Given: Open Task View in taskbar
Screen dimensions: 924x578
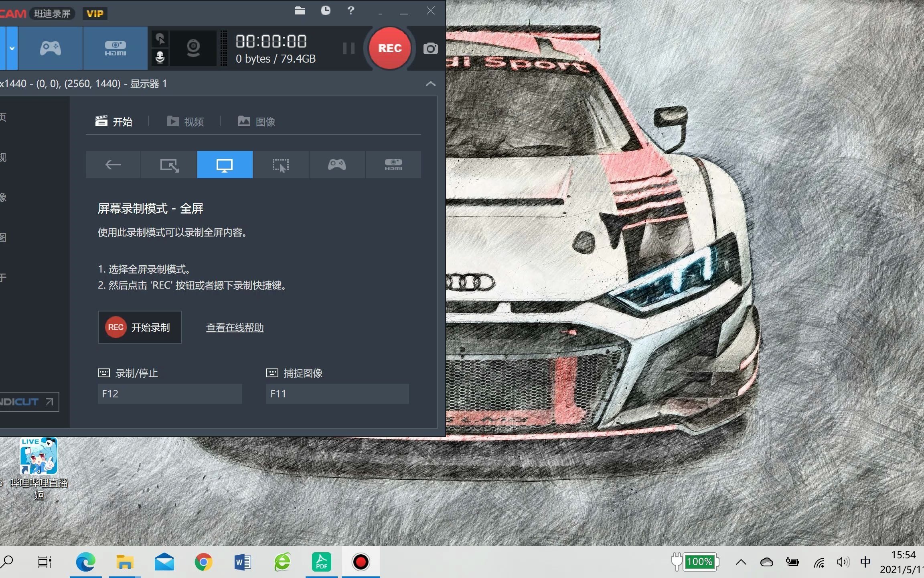Looking at the screenshot, I should pos(45,562).
